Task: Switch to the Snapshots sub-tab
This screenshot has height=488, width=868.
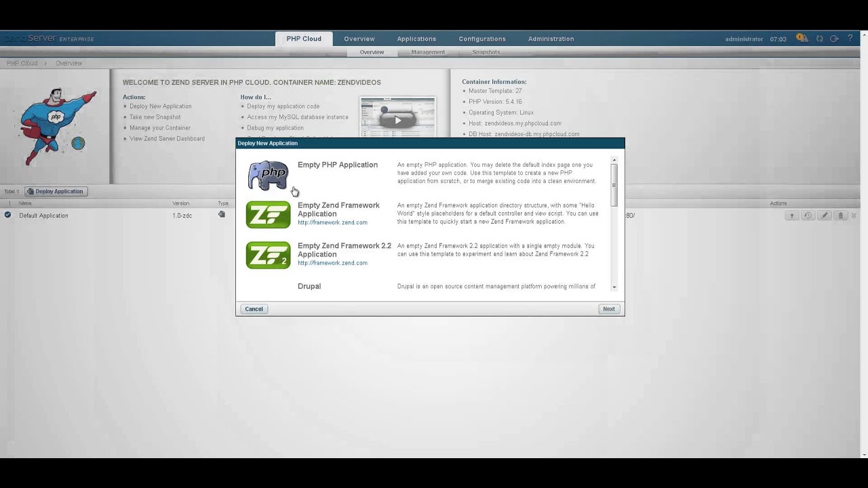Action: [x=486, y=52]
